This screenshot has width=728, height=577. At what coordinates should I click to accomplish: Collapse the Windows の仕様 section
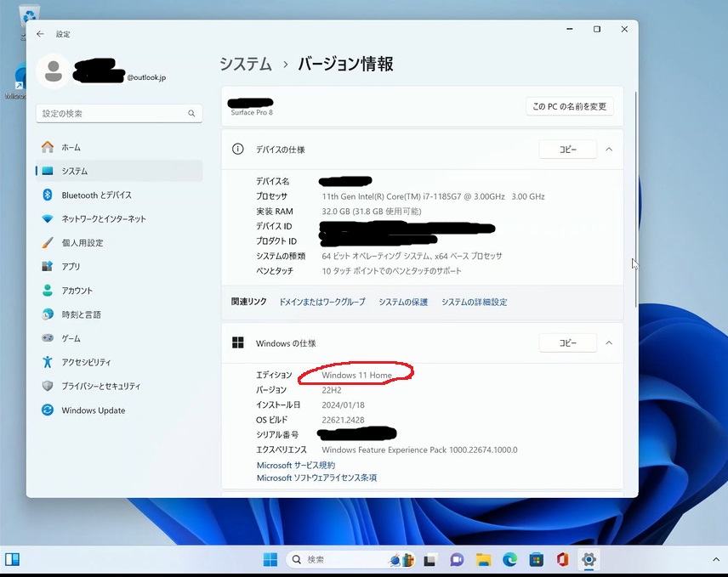pos(609,342)
